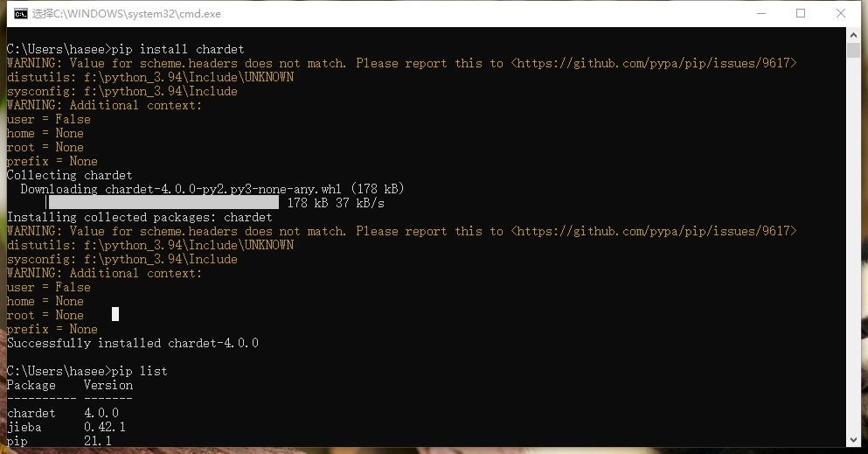Click the "Collecting chardet" output line

[70, 175]
